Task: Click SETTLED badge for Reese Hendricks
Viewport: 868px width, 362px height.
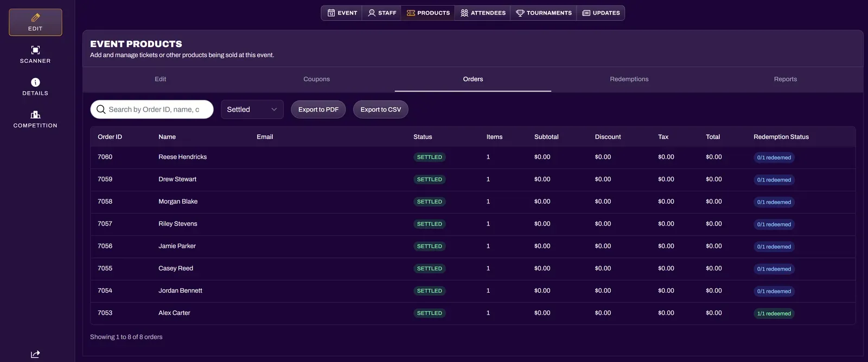Action: (x=430, y=157)
